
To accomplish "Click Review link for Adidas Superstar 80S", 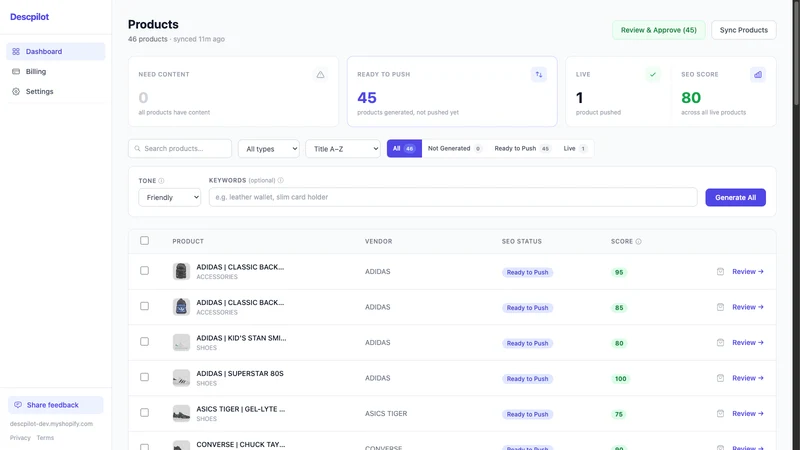I will click(747, 378).
